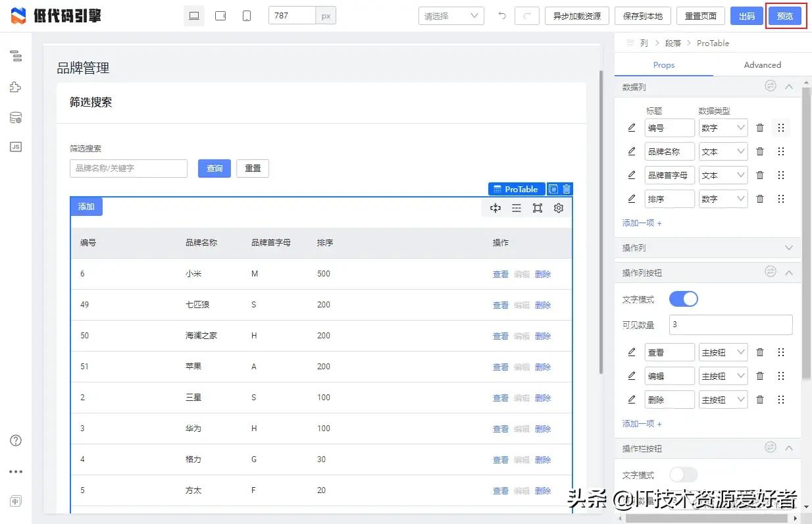Toggle 文字模式 switch under 操作栏按钮
This screenshot has height=524, width=812.
pos(684,475)
